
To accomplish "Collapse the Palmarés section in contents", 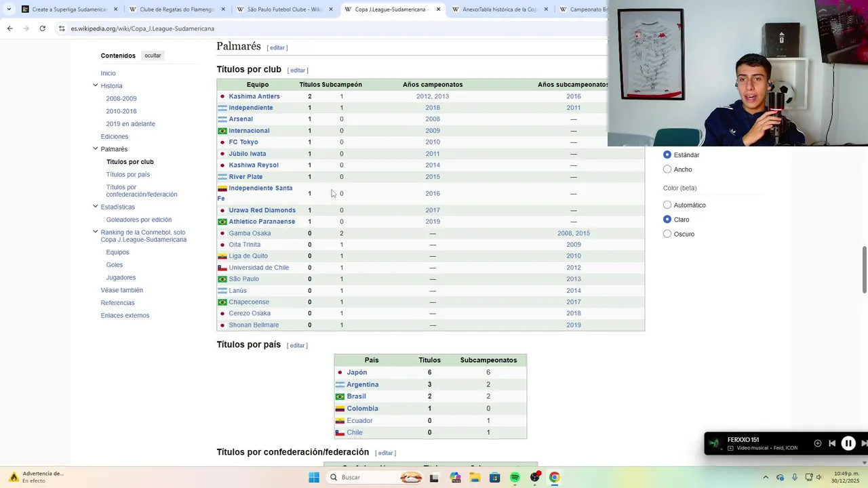I will 95,148.
